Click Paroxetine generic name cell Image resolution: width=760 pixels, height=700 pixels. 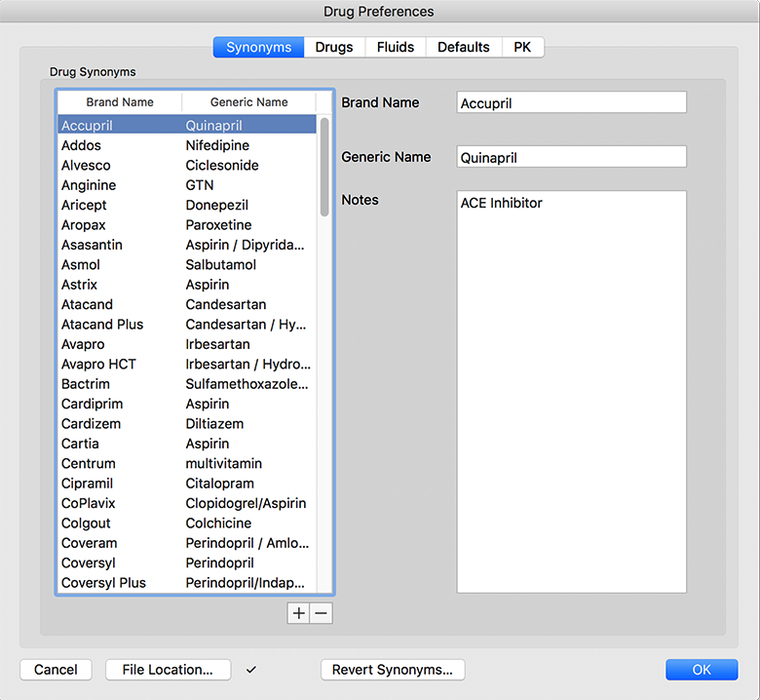218,224
